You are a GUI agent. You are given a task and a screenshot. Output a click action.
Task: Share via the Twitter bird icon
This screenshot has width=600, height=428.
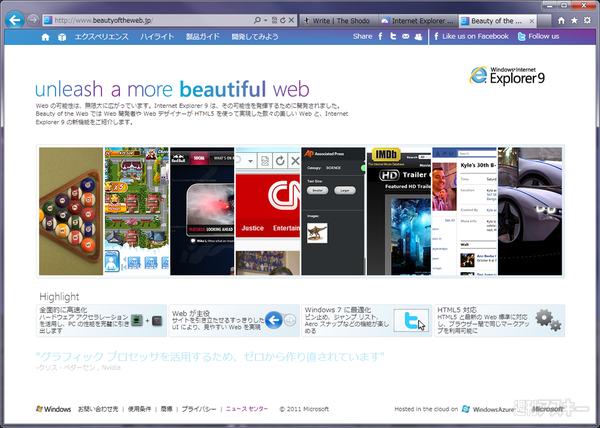tap(393, 37)
